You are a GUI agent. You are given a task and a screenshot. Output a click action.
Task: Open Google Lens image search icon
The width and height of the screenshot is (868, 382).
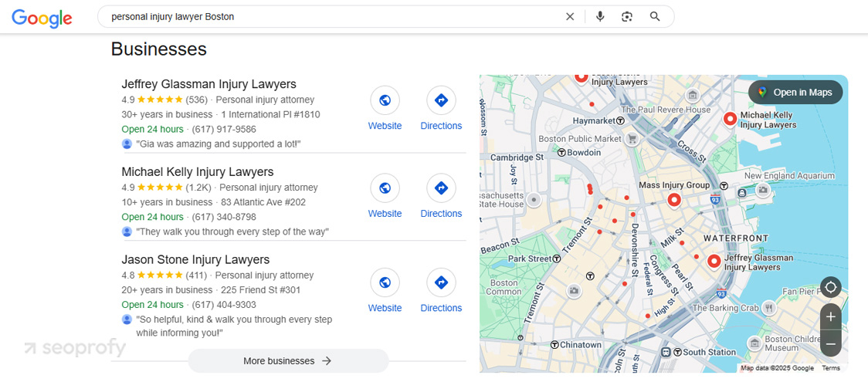point(626,16)
